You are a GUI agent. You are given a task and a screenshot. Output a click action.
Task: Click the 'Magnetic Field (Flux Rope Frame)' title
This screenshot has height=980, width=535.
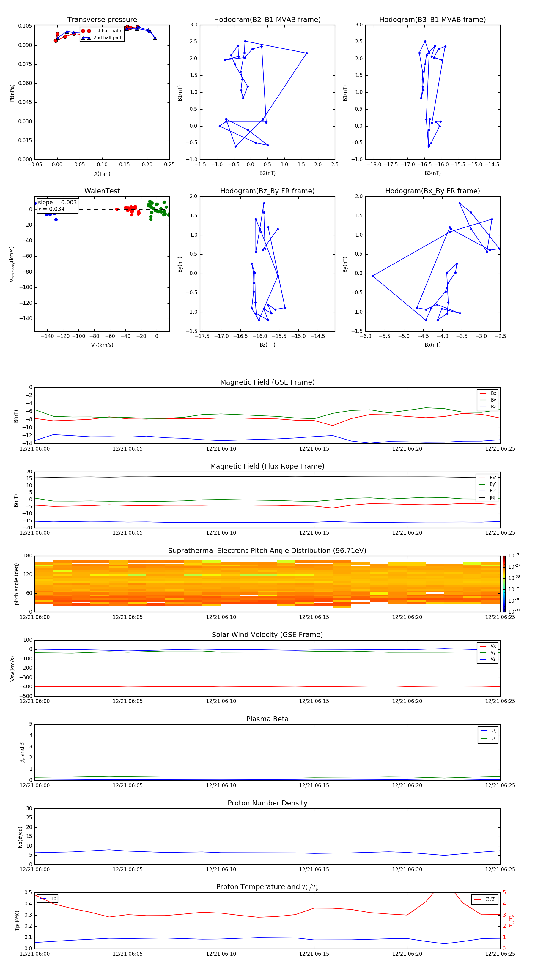(267, 466)
